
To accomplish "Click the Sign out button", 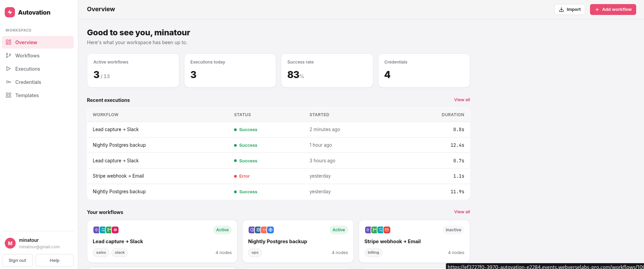I will click(x=17, y=261).
